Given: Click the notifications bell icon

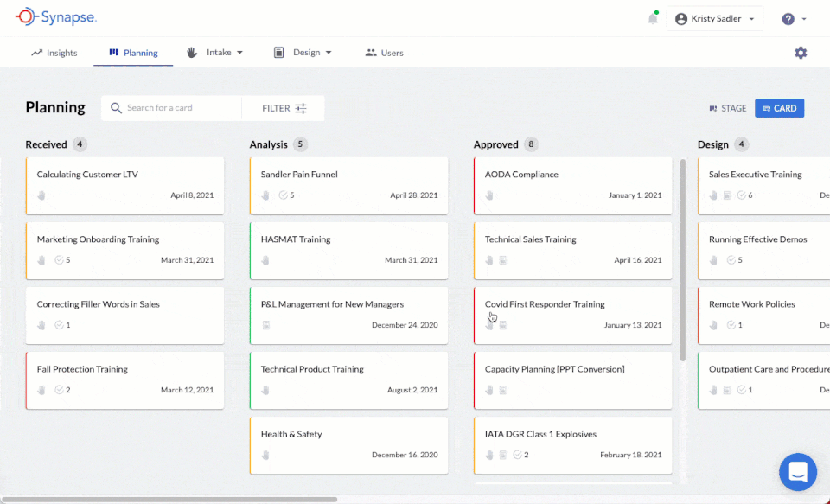Looking at the screenshot, I should click(x=653, y=19).
